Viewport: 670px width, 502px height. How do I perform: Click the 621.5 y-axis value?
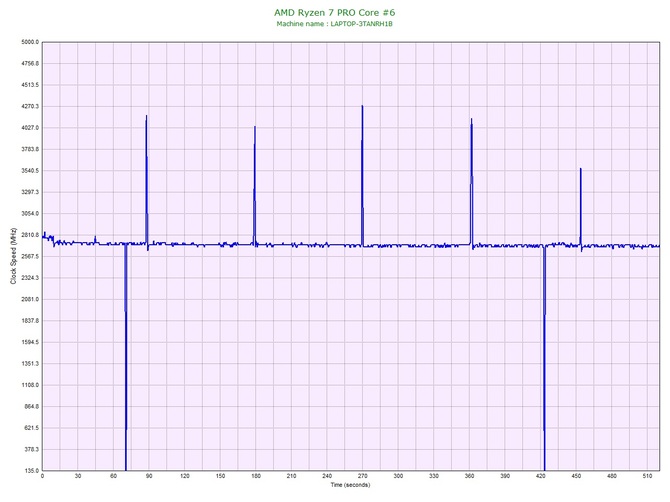[31, 428]
